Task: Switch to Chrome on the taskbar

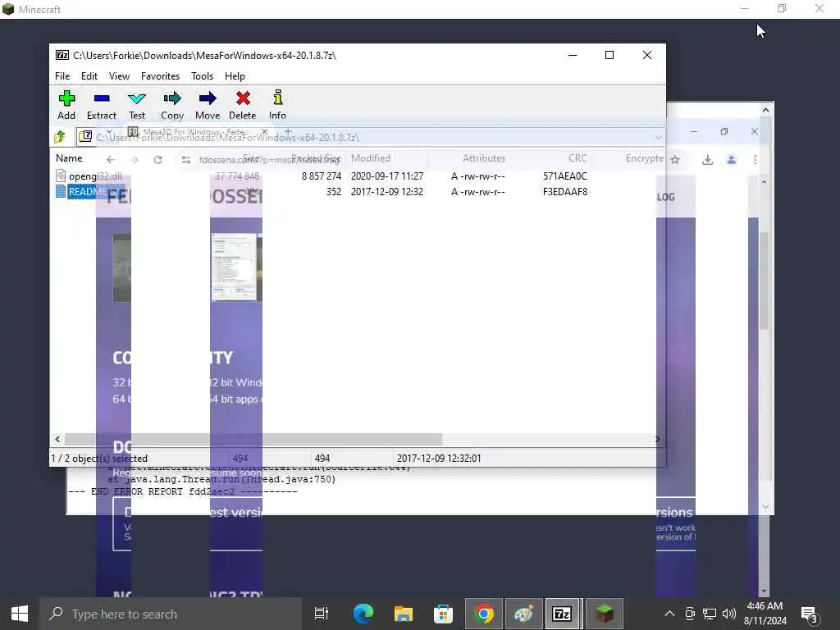Action: point(484,614)
